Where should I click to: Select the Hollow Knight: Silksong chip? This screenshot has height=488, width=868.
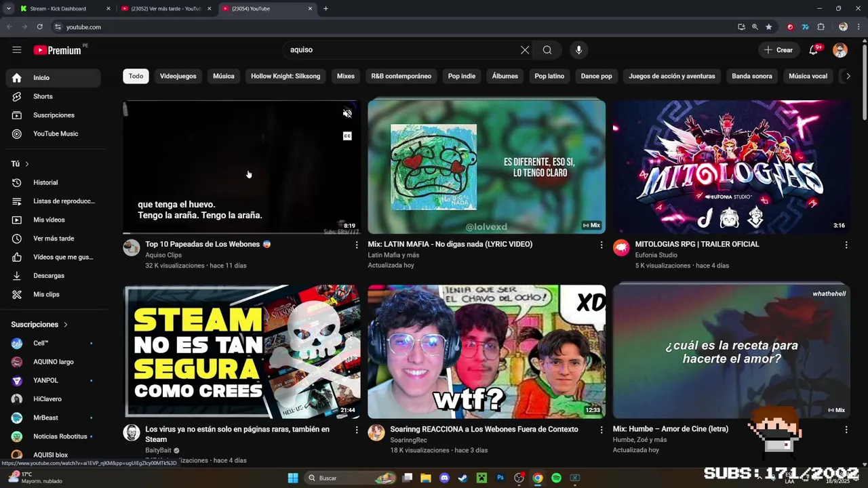pyautogui.click(x=285, y=76)
